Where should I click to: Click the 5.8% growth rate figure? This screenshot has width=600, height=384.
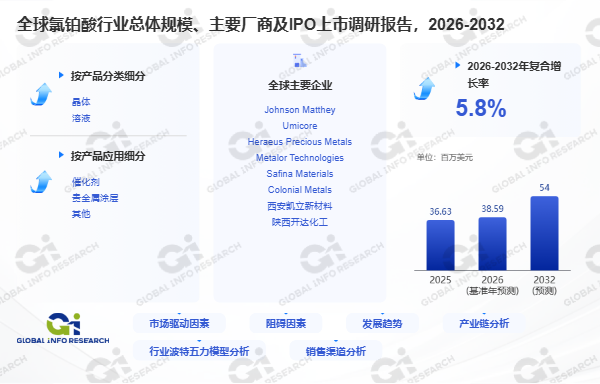coord(481,108)
